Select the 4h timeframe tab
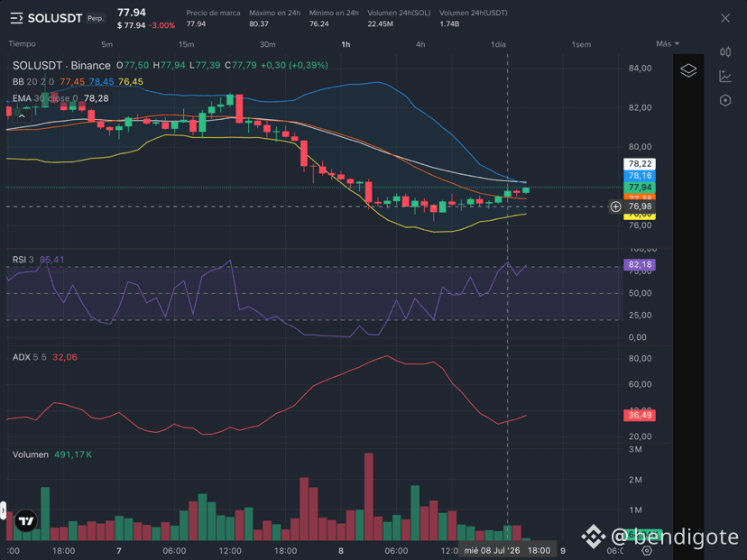 click(x=420, y=44)
